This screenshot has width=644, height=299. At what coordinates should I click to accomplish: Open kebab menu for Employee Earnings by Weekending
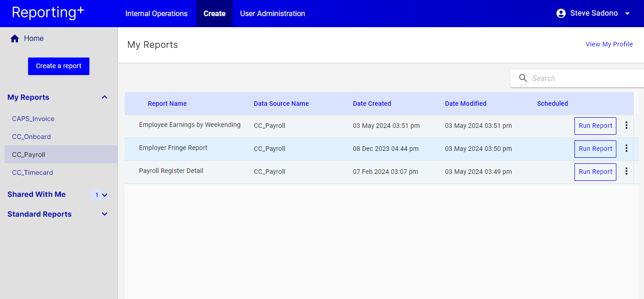click(x=626, y=125)
